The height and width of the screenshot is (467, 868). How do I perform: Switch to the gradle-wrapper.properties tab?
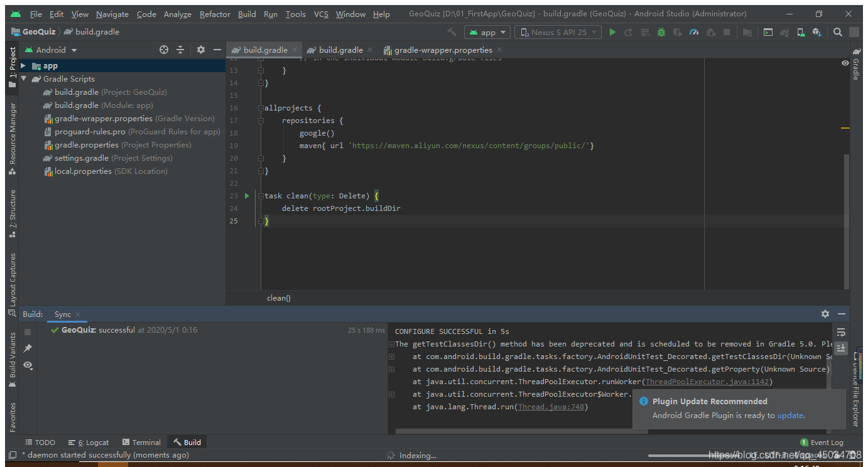click(x=440, y=50)
